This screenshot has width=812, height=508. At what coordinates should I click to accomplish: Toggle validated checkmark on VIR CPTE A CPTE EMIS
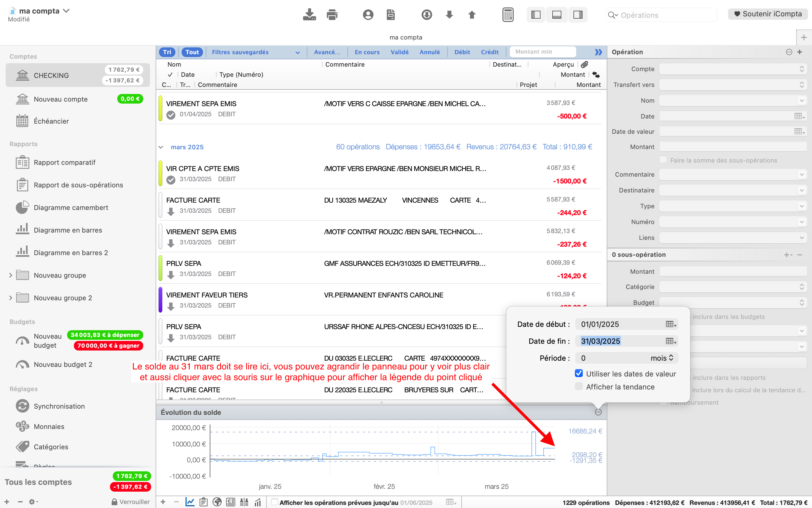(171, 180)
